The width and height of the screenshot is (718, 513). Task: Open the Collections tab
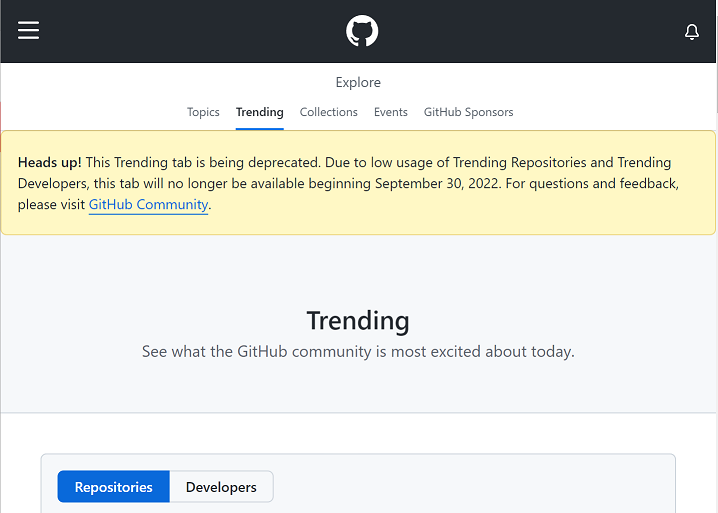click(328, 112)
